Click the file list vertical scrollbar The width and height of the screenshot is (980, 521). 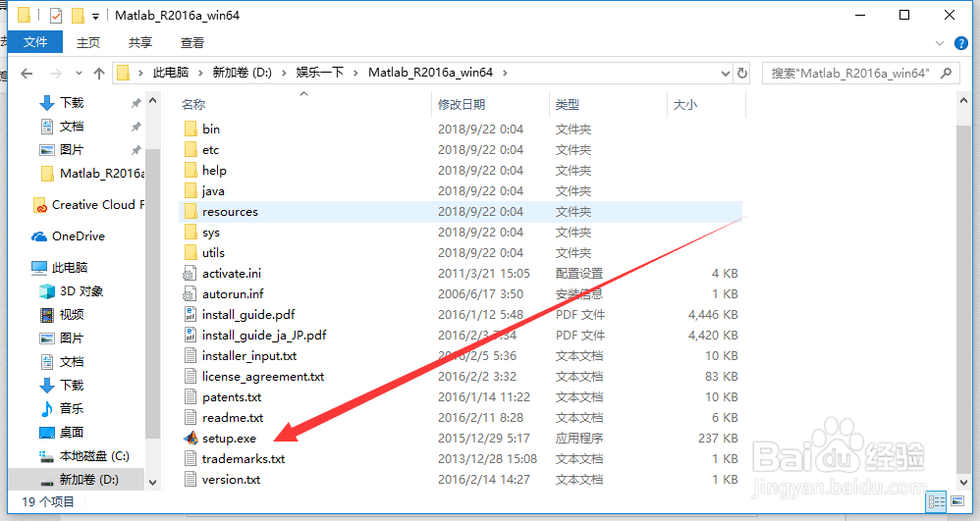coord(963,298)
